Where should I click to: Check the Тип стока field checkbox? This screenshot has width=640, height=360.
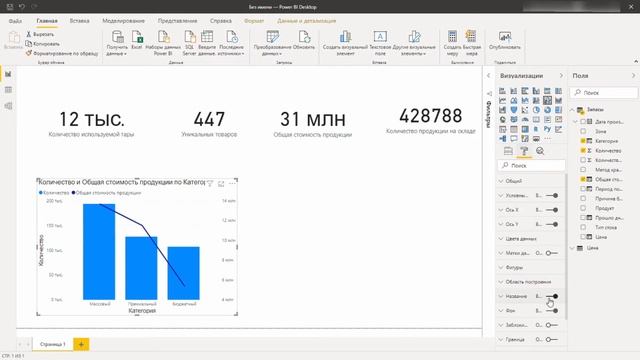coord(583,227)
